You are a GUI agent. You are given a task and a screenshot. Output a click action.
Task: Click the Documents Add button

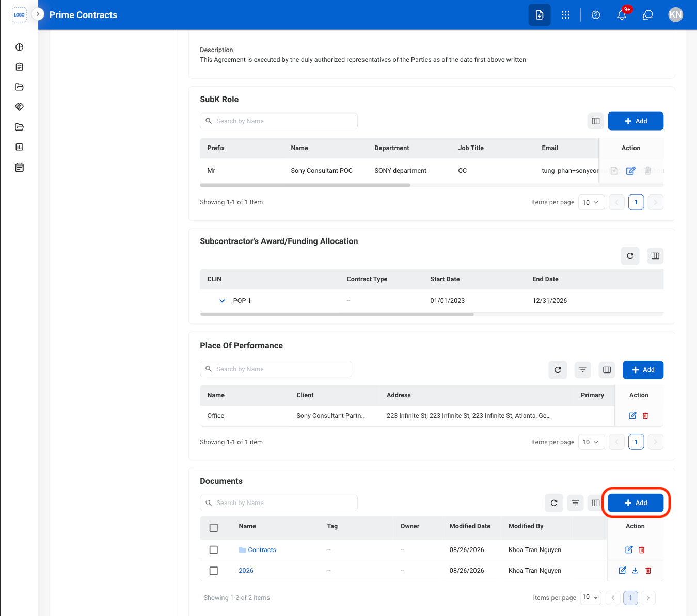(x=636, y=503)
